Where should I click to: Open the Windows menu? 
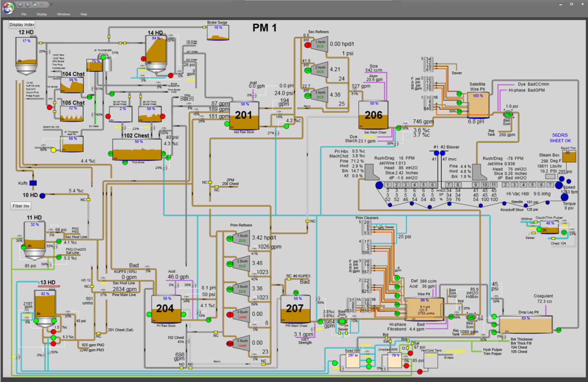coord(64,14)
